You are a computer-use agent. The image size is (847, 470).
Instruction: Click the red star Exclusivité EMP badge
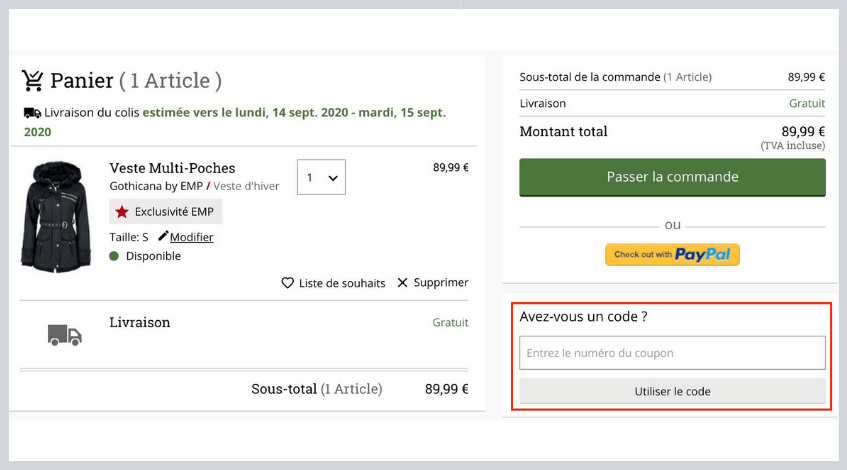pyautogui.click(x=165, y=212)
